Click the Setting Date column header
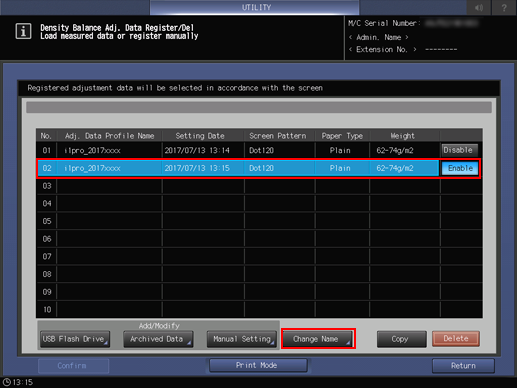Image resolution: width=517 pixels, height=388 pixels. [200, 136]
